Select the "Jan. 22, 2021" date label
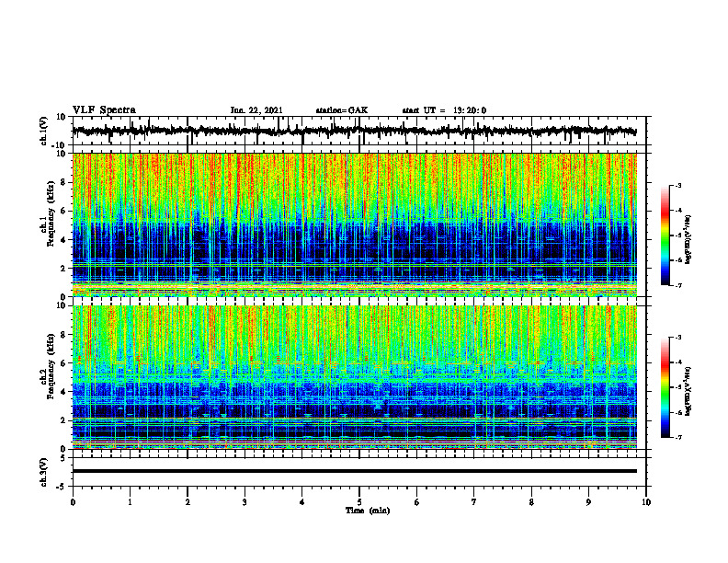The width and height of the screenshot is (728, 563). (x=256, y=110)
